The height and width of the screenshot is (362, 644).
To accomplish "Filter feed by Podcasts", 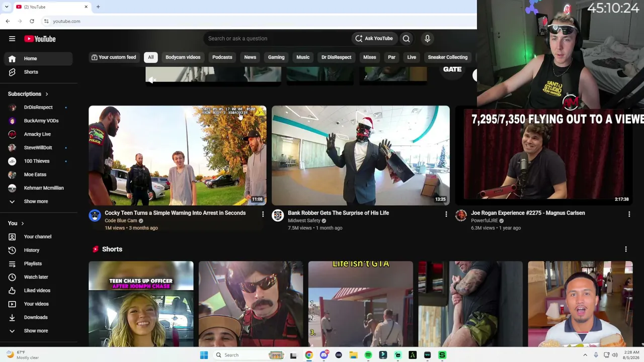I will click(x=222, y=57).
